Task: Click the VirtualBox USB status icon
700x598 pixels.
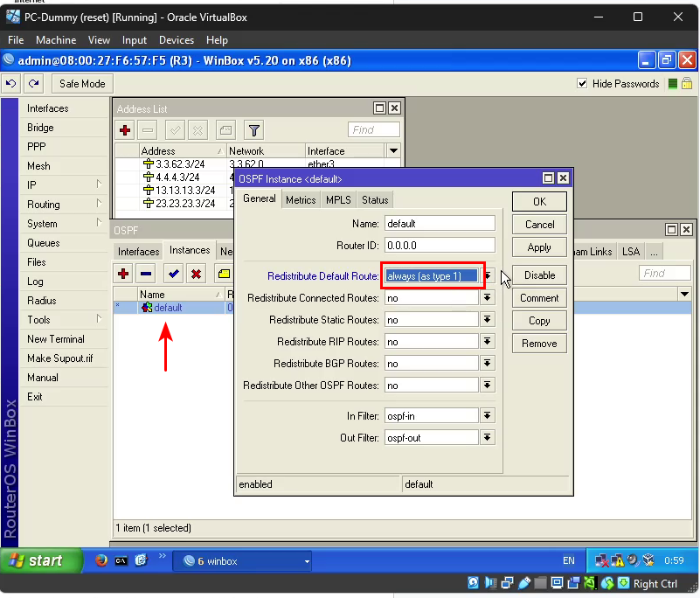Action: click(x=524, y=583)
